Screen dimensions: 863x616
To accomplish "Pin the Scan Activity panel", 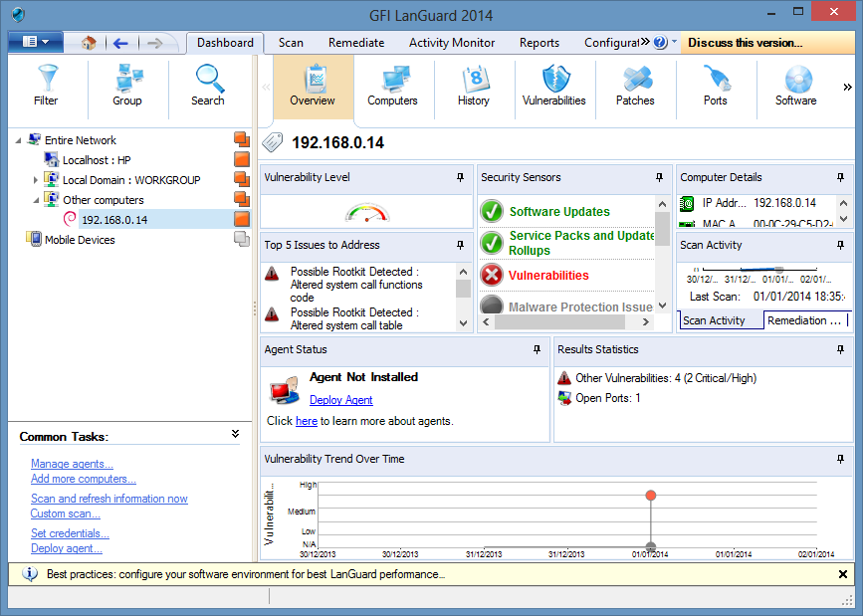I will 840,245.
